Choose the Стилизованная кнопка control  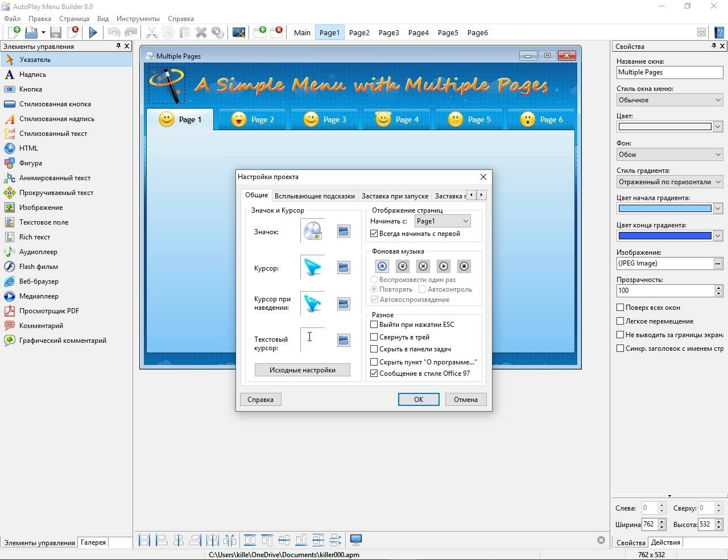click(x=66, y=103)
